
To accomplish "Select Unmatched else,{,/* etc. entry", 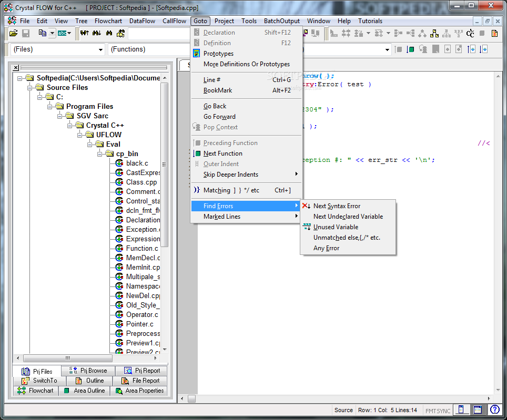I will (348, 238).
